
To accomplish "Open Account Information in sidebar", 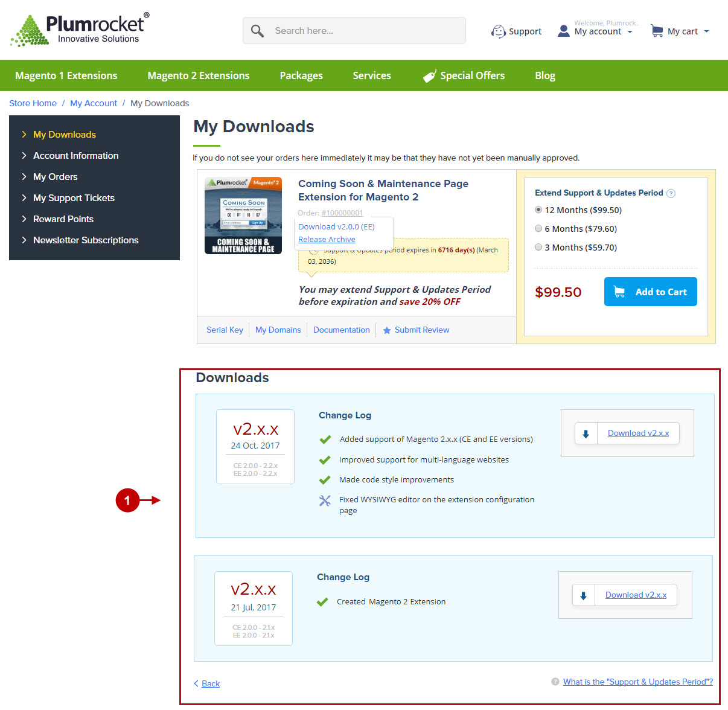I will click(76, 156).
